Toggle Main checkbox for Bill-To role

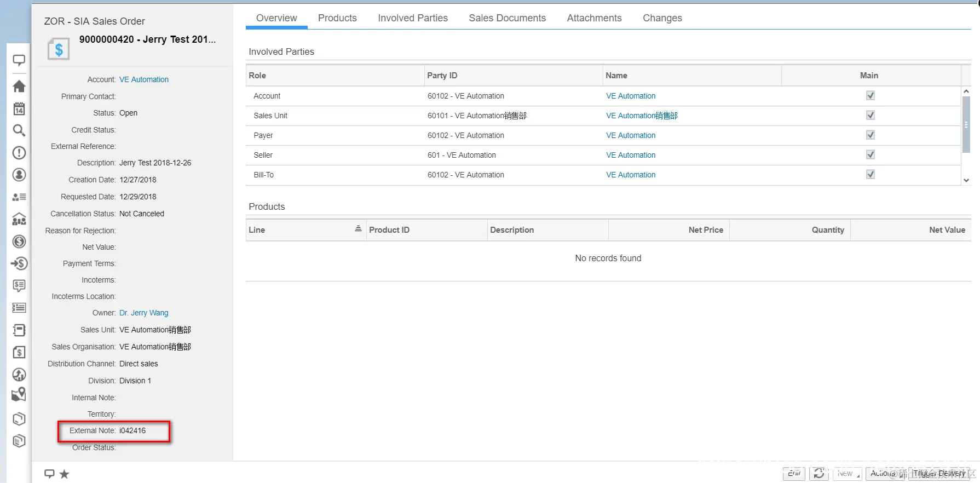(x=871, y=174)
